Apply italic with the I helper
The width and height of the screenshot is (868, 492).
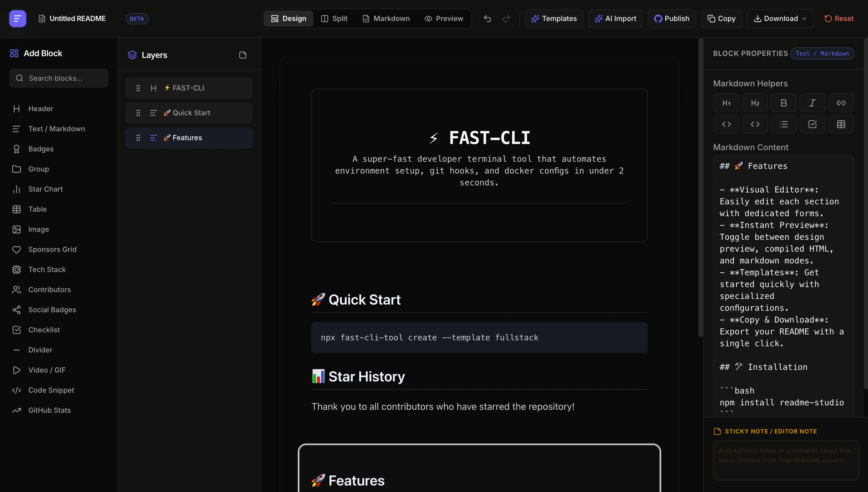(812, 103)
